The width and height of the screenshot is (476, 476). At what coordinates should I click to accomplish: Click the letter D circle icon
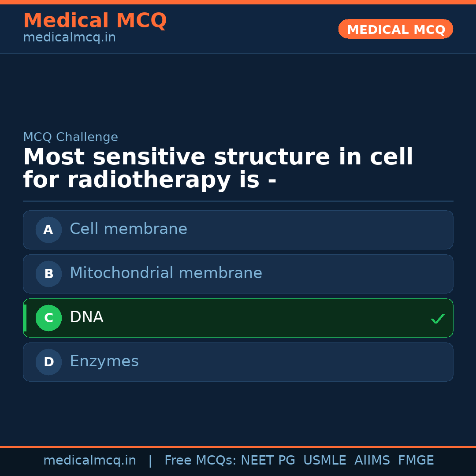(x=48, y=362)
